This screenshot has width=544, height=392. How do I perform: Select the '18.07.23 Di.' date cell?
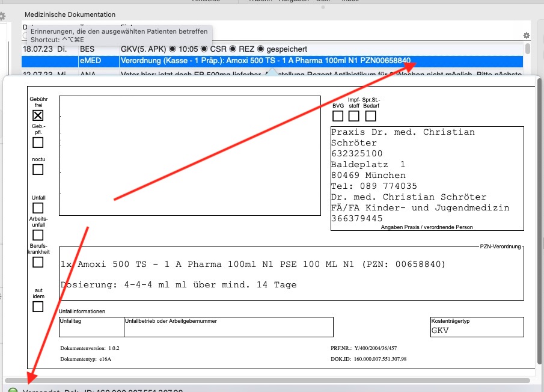pos(44,49)
